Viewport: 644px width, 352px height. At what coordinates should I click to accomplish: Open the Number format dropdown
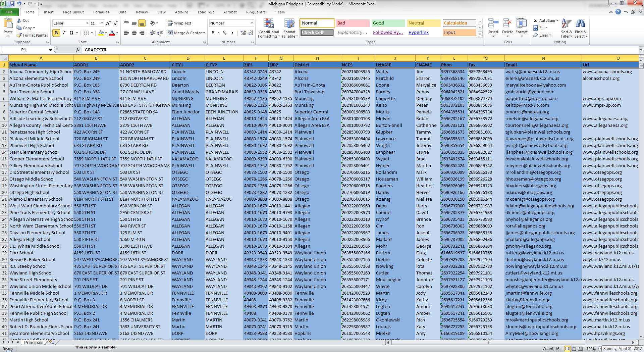point(252,23)
